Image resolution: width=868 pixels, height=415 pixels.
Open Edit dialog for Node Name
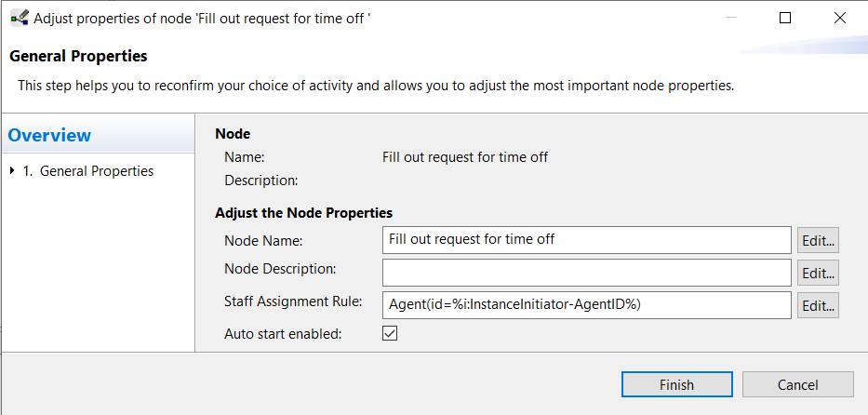818,241
